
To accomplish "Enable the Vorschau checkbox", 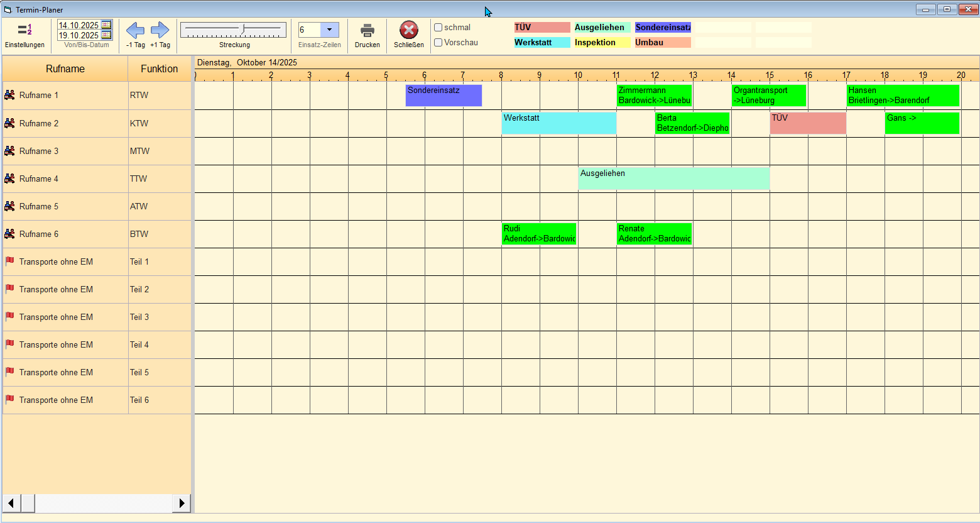I will [438, 43].
